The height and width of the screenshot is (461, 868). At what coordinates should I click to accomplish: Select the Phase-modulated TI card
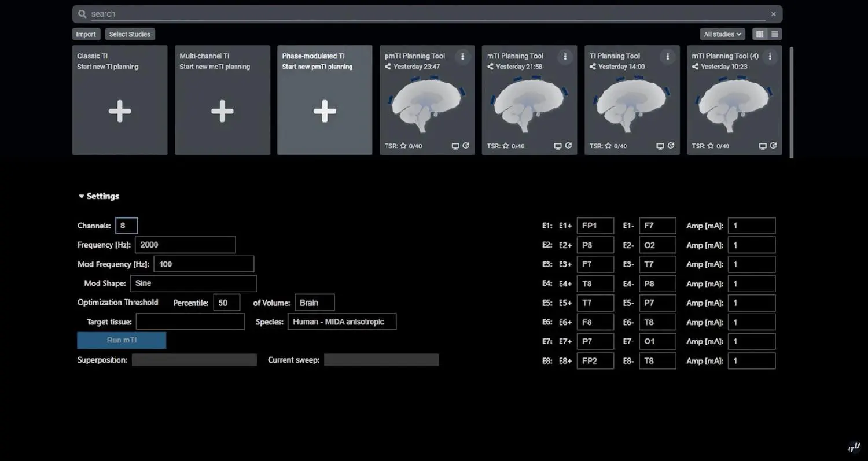pyautogui.click(x=325, y=100)
